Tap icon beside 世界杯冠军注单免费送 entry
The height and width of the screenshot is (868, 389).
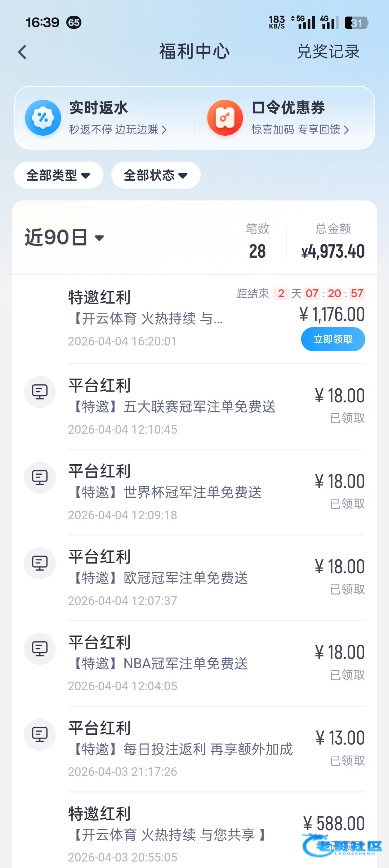tap(40, 478)
